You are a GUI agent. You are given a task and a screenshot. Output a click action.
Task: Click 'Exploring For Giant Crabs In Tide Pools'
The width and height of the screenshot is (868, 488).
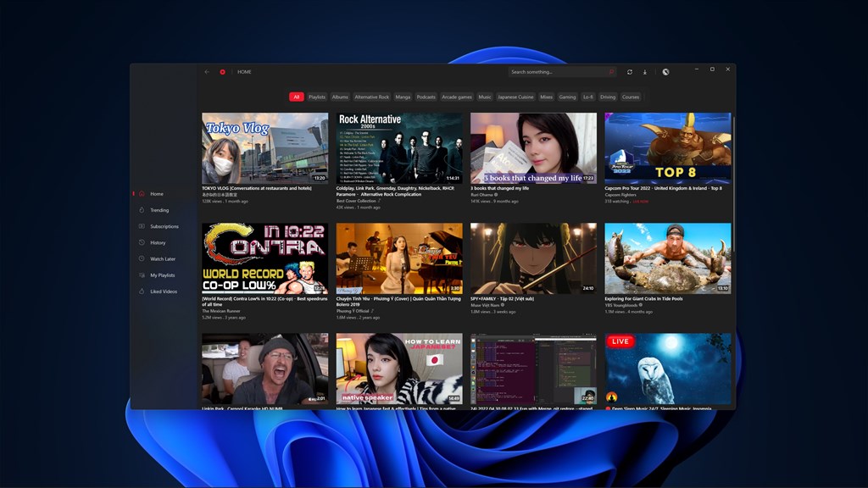(x=643, y=298)
